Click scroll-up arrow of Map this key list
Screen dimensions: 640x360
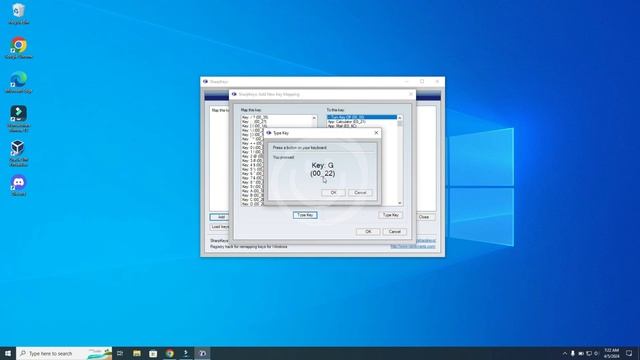(314, 118)
